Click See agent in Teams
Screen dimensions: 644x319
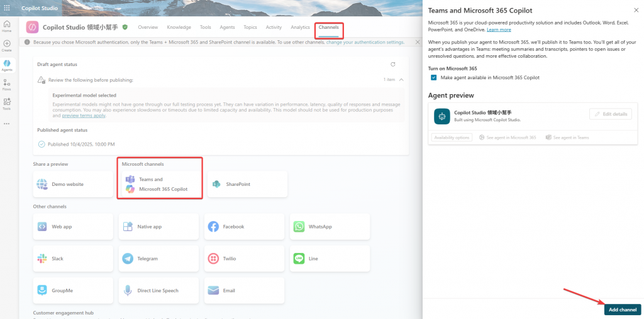567,138
